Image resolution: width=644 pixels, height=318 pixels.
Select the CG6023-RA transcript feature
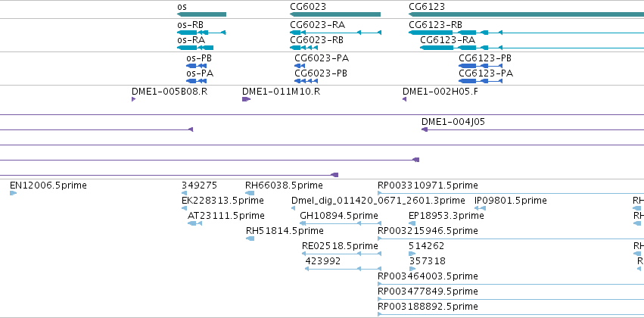click(335, 33)
